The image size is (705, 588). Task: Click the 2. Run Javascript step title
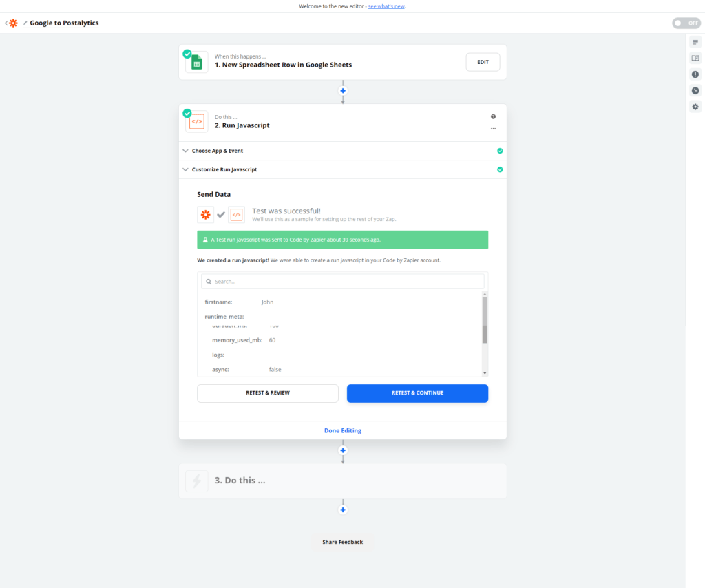click(x=242, y=125)
